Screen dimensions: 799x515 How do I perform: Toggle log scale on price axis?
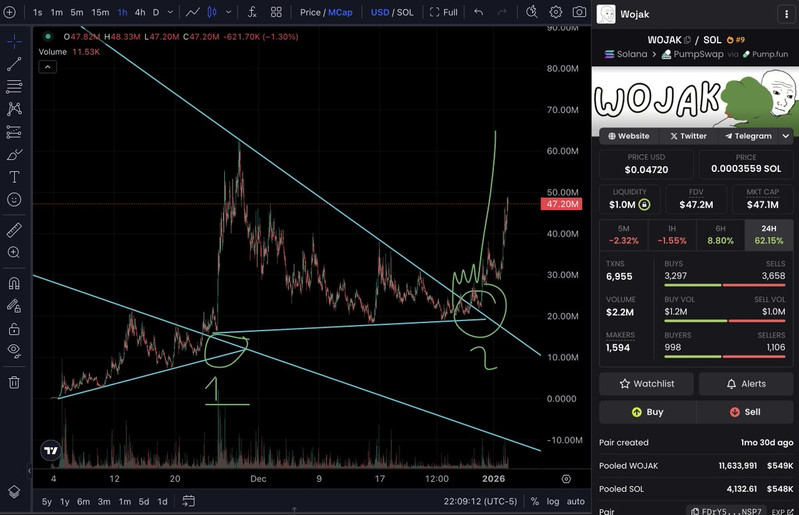tap(553, 501)
